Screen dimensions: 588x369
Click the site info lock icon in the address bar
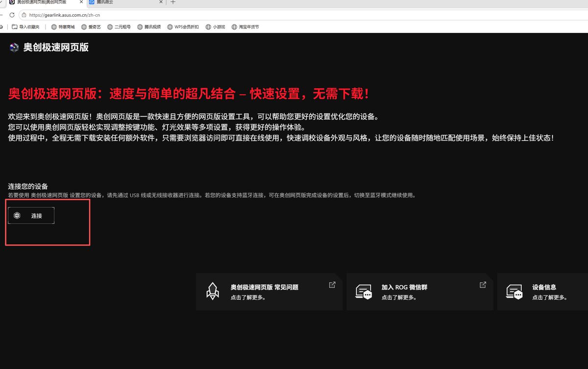(24, 15)
